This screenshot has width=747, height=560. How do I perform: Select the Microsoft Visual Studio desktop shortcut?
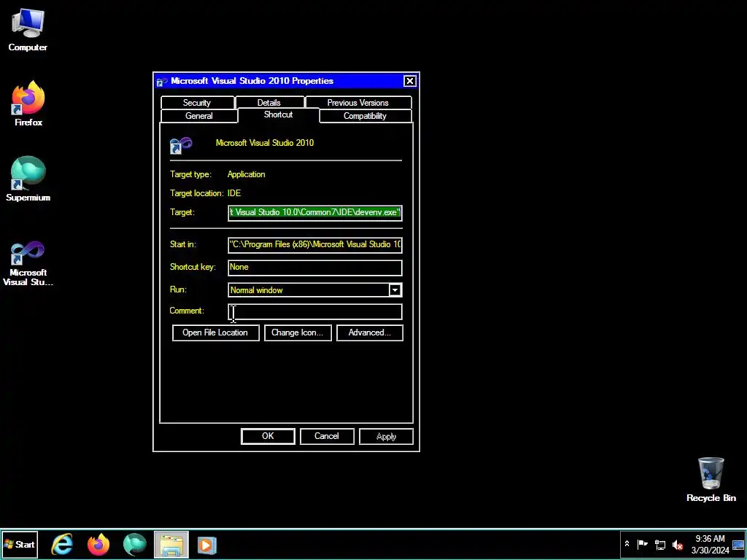tap(28, 263)
